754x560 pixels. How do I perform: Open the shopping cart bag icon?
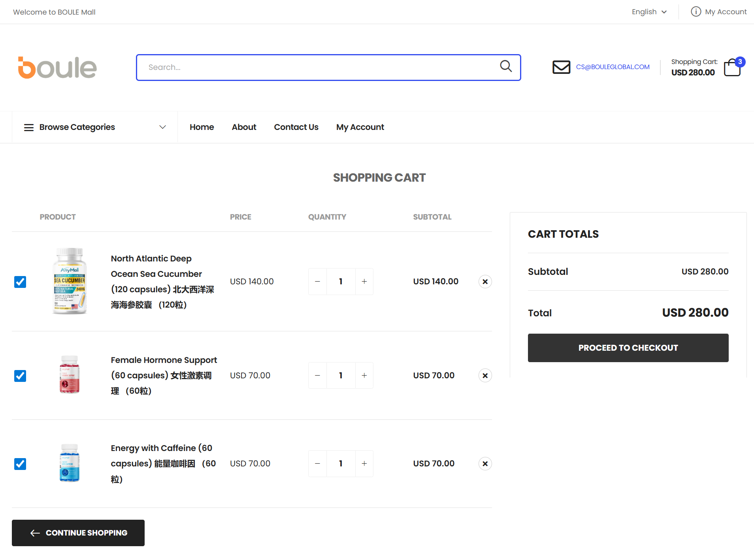point(732,68)
